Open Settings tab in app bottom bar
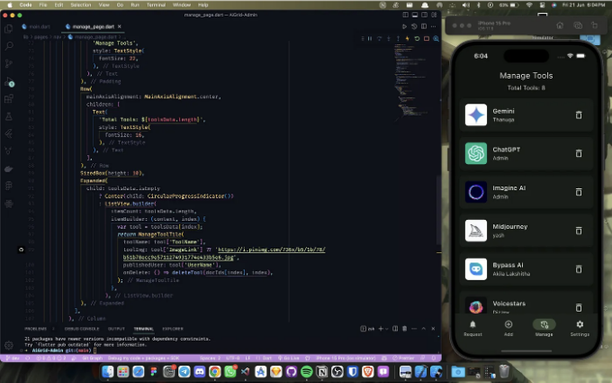612x383 pixels. pos(580,328)
